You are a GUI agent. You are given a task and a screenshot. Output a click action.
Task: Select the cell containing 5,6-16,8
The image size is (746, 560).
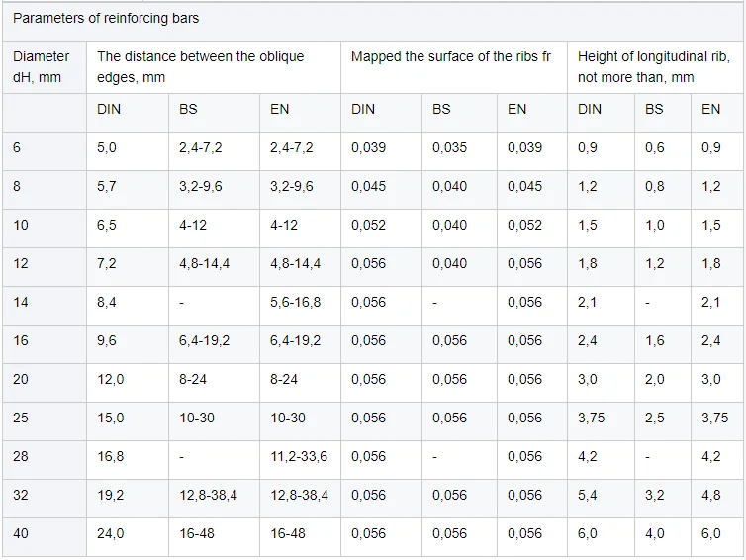click(x=295, y=302)
